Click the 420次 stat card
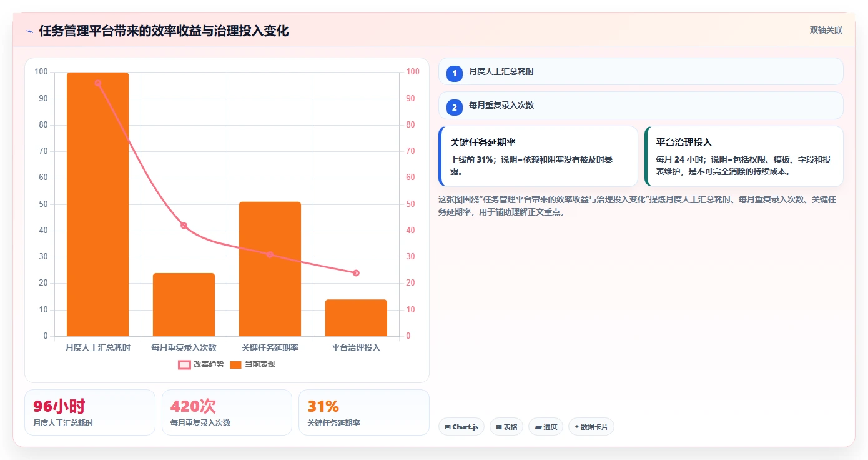The image size is (868, 460). pyautogui.click(x=227, y=412)
